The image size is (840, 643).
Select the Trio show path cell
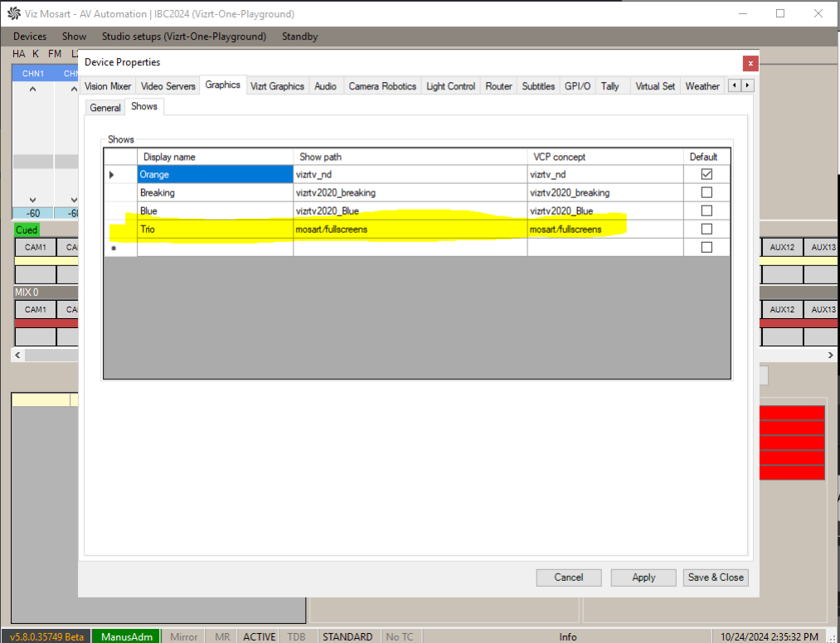(410, 230)
